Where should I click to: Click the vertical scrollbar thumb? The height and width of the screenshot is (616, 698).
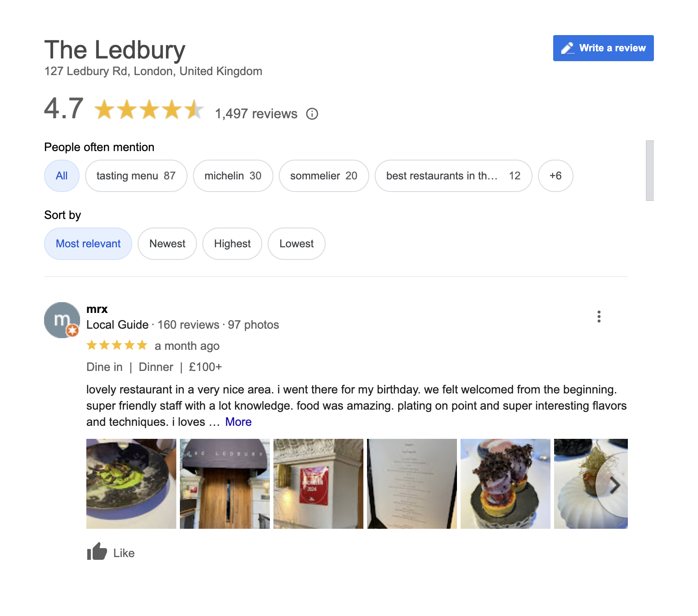coord(650,170)
